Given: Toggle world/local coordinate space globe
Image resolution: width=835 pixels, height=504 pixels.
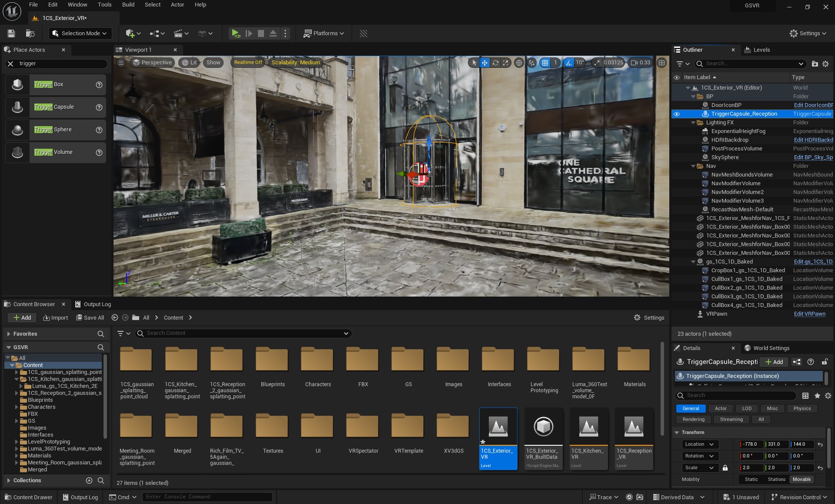Looking at the screenshot, I should 519,63.
